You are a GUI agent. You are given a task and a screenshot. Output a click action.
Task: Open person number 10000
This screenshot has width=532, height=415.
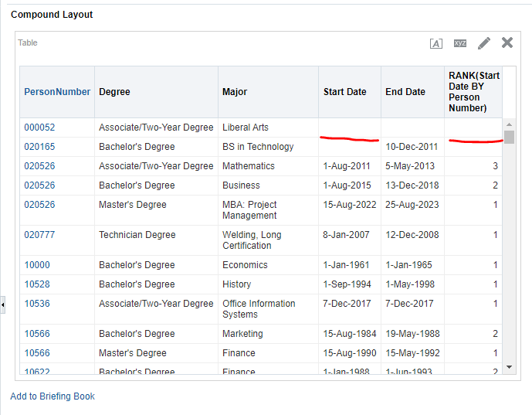tap(37, 265)
